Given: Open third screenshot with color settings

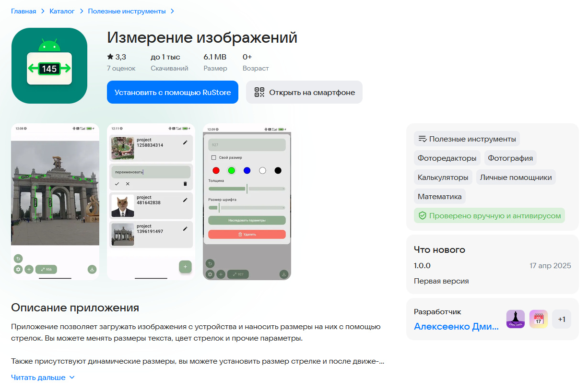Looking at the screenshot, I should pyautogui.click(x=247, y=201).
